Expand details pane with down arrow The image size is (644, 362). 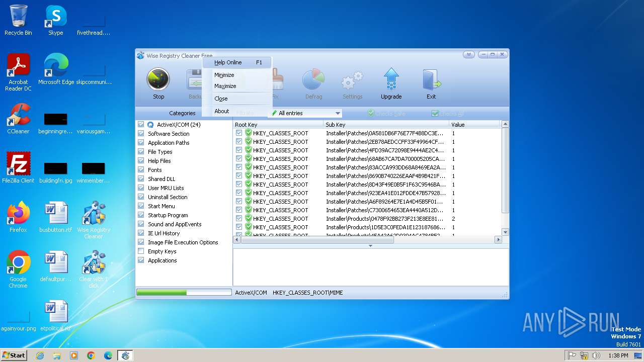[370, 246]
